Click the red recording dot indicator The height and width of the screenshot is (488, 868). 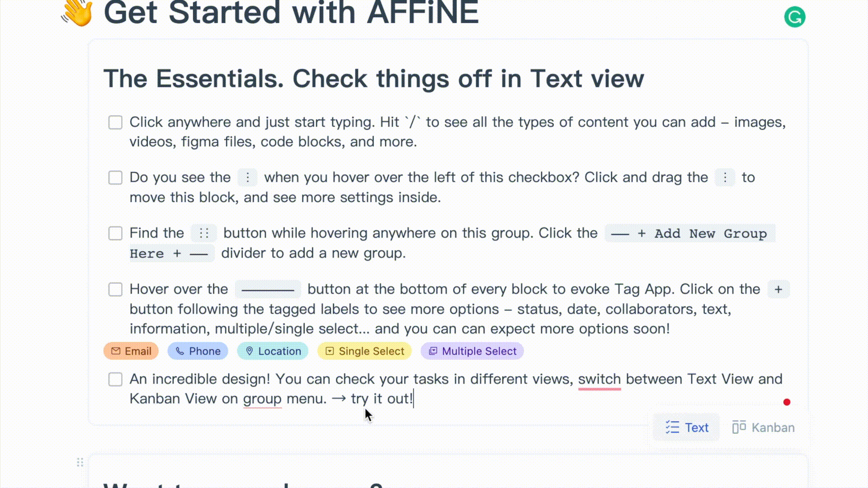(788, 402)
